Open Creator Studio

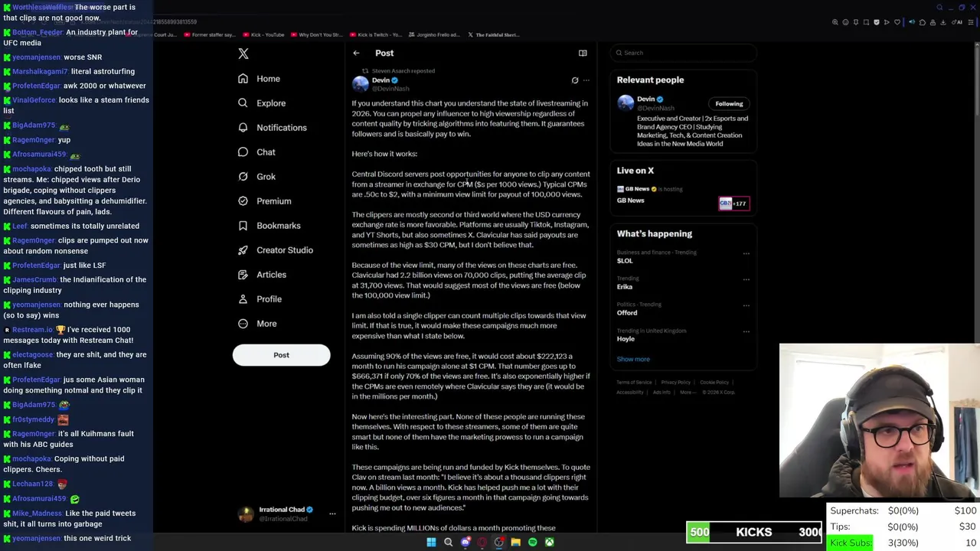pyautogui.click(x=275, y=250)
